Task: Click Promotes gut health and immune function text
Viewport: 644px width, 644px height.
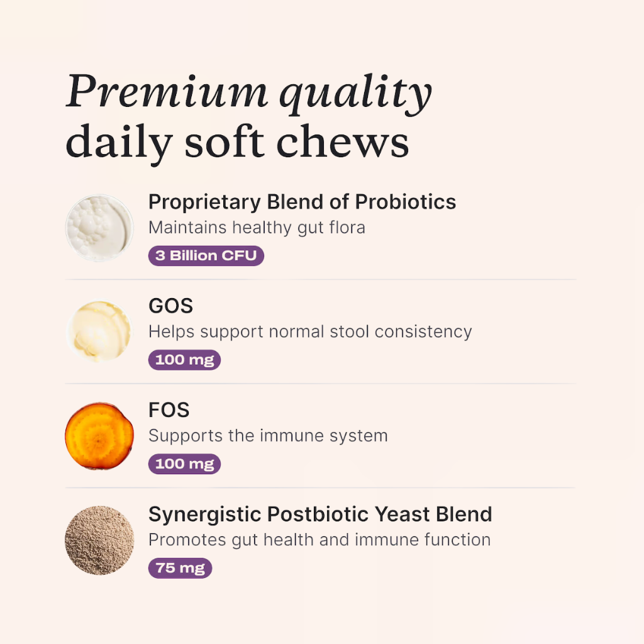Action: (319, 540)
